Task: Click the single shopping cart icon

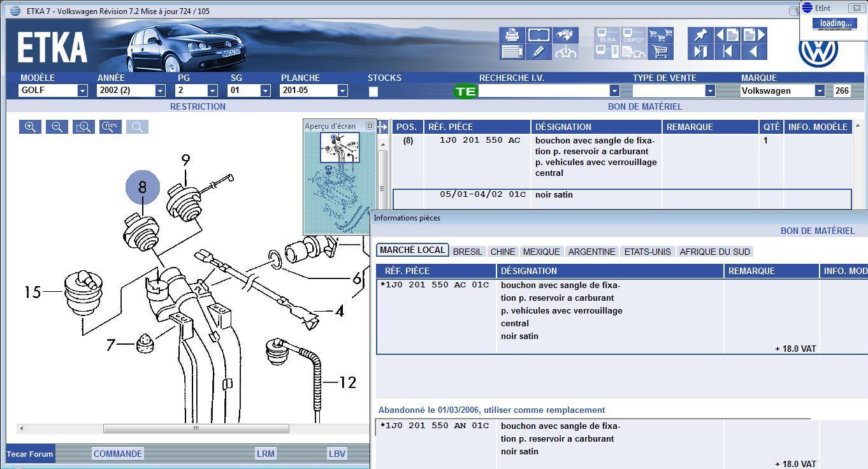Action: tap(660, 52)
